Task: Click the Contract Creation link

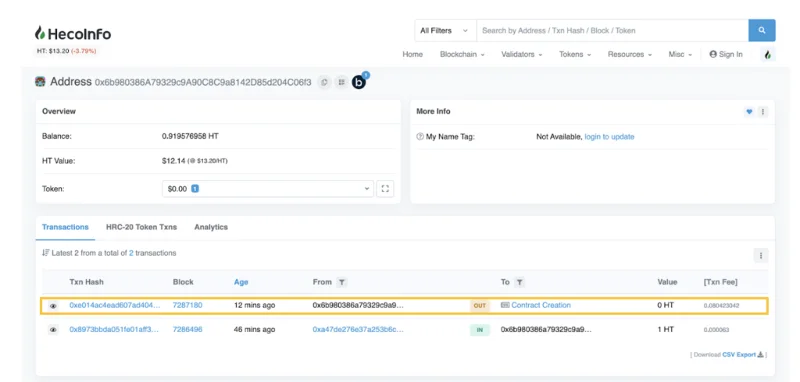Action: 541,305
